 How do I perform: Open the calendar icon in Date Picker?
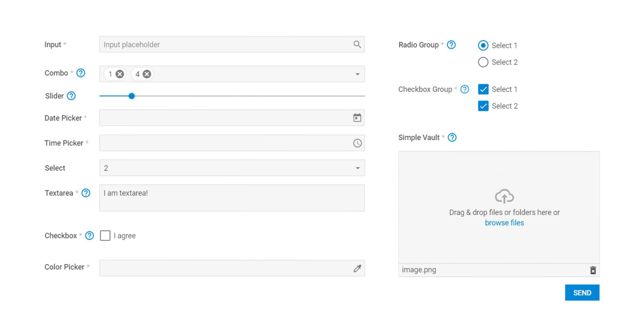tap(357, 118)
